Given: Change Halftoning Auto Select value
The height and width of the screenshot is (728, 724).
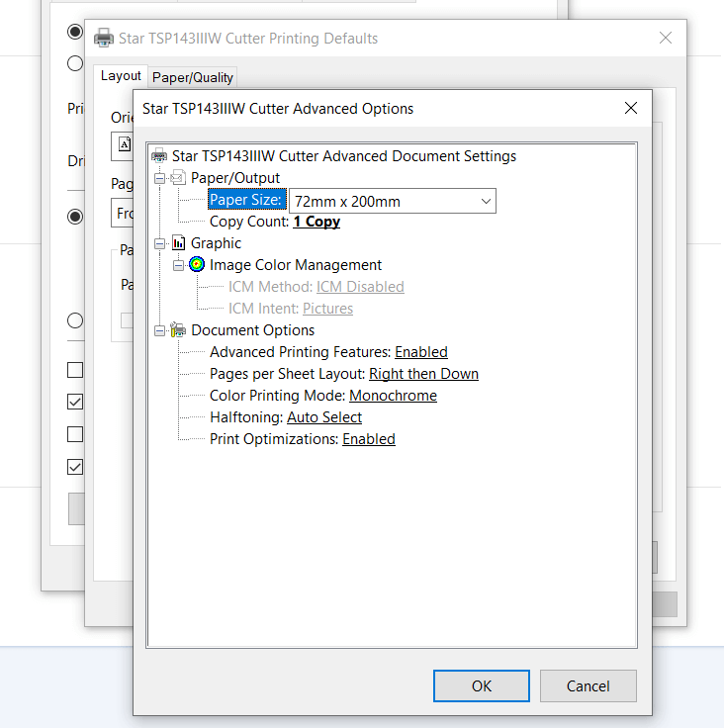Looking at the screenshot, I should tap(324, 417).
